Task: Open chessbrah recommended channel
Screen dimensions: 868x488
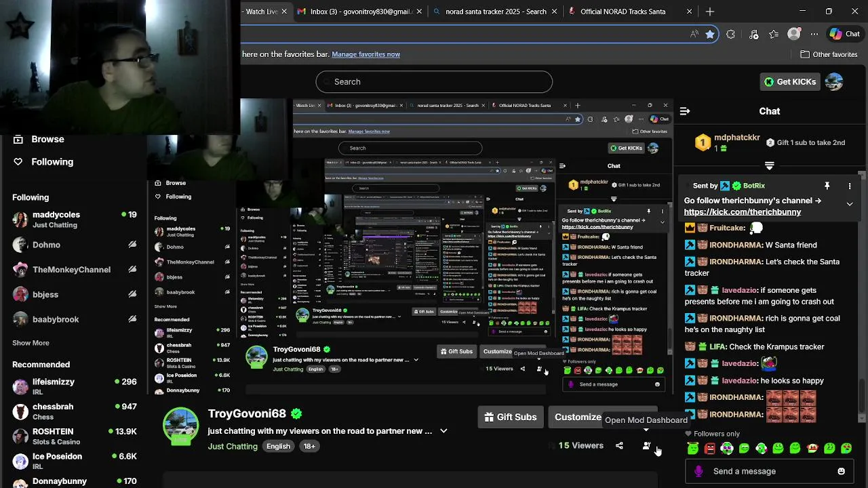Action: pyautogui.click(x=75, y=411)
